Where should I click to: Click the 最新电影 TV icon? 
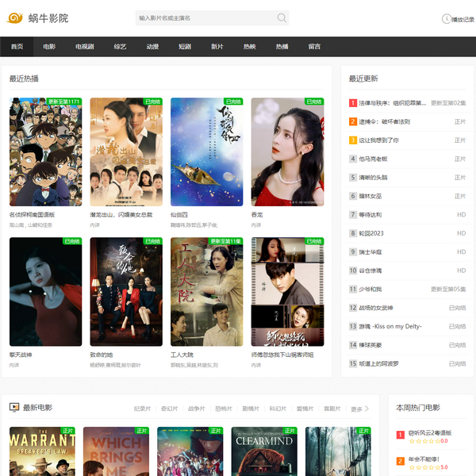[x=14, y=407]
